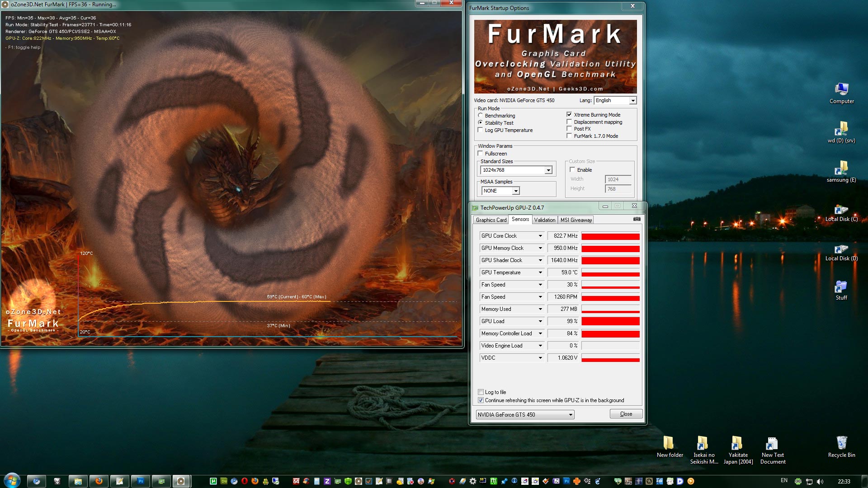This screenshot has height=488, width=868.
Task: Open the New Text Document desktop icon
Action: [x=773, y=445]
